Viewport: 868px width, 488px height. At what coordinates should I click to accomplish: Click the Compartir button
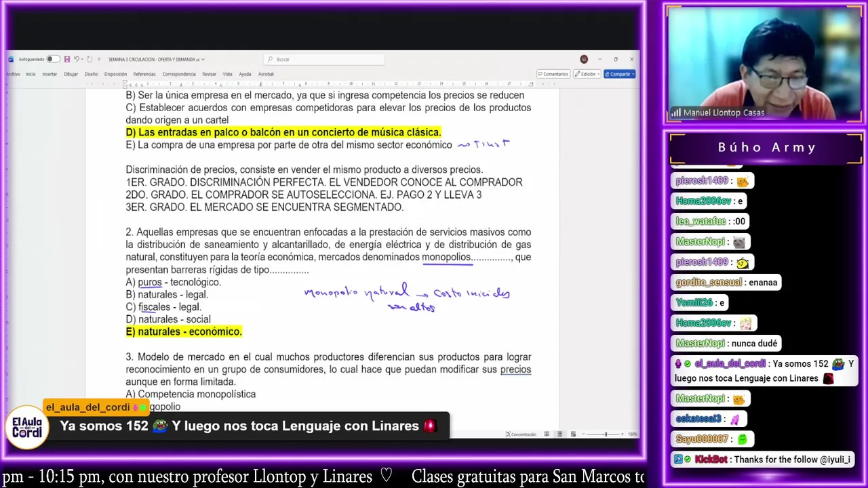620,74
